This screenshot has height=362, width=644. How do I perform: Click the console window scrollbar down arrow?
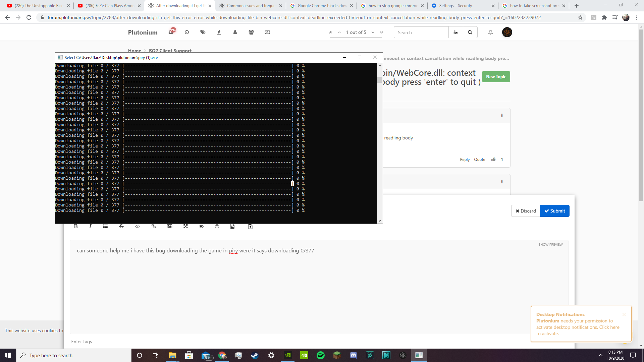click(x=380, y=221)
